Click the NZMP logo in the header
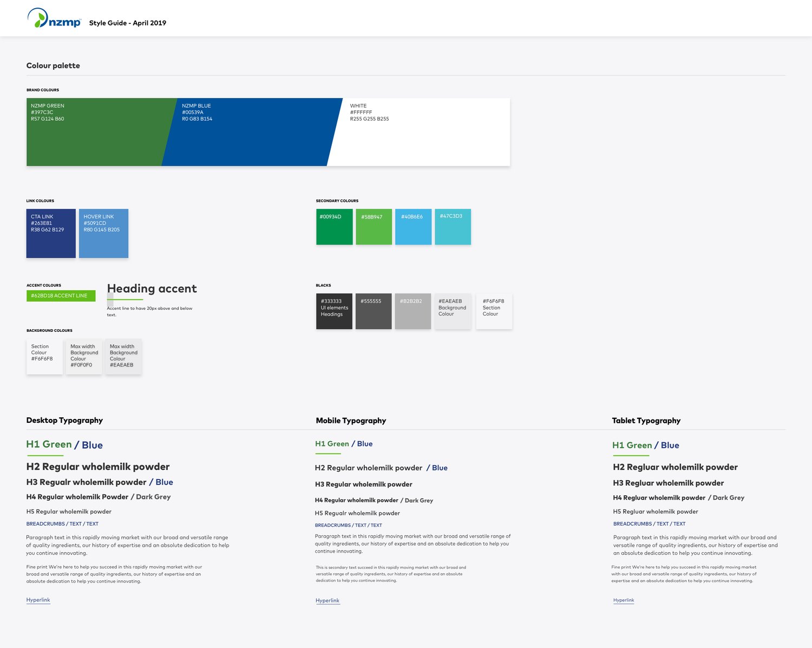812x648 pixels. [x=54, y=19]
